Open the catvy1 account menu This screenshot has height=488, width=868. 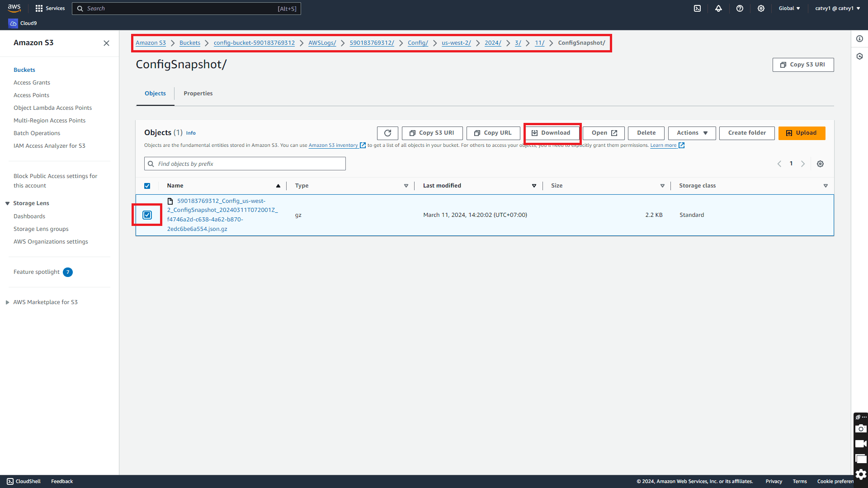838,8
